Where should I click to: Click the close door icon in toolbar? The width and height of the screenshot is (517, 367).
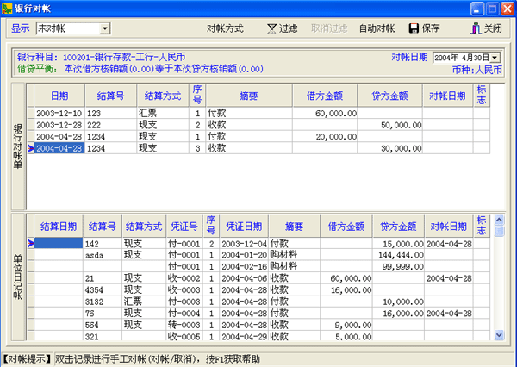[476, 28]
